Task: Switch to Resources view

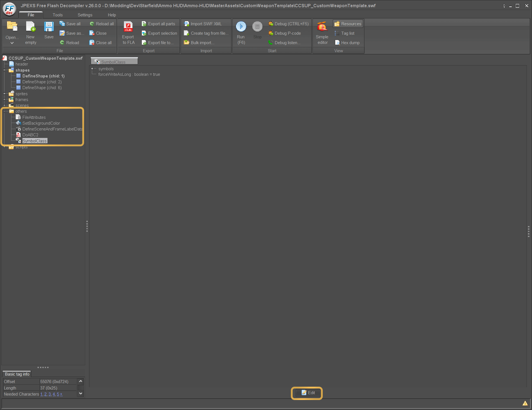Action: click(348, 24)
